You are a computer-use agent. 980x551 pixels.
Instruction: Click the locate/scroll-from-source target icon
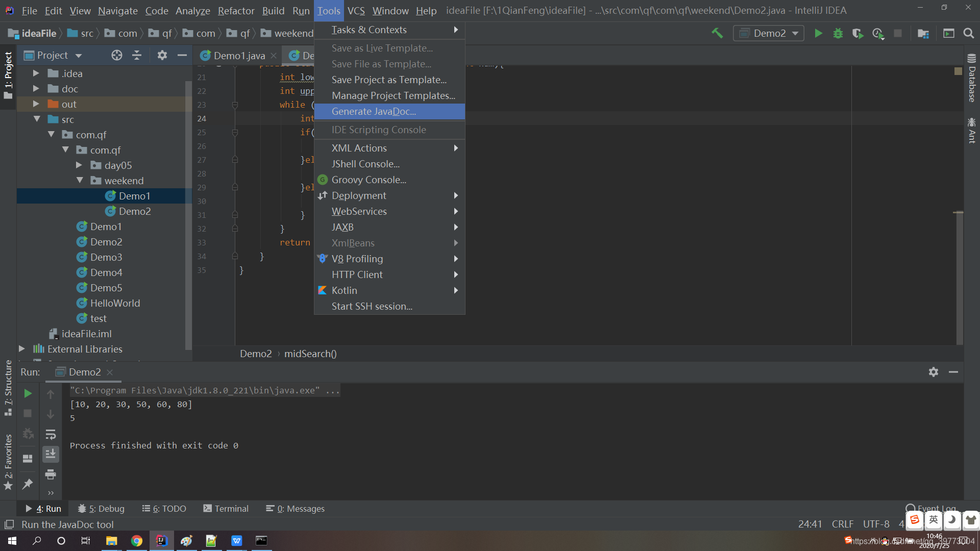pos(117,55)
